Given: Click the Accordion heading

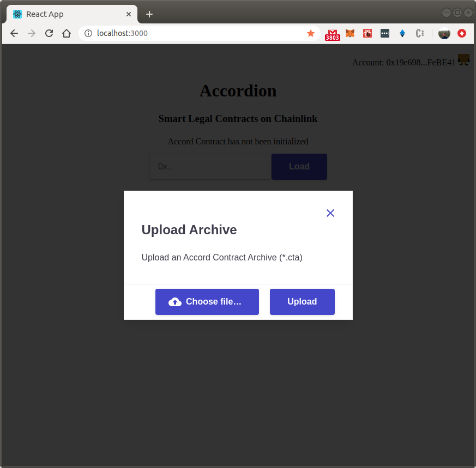Looking at the screenshot, I should [238, 90].
